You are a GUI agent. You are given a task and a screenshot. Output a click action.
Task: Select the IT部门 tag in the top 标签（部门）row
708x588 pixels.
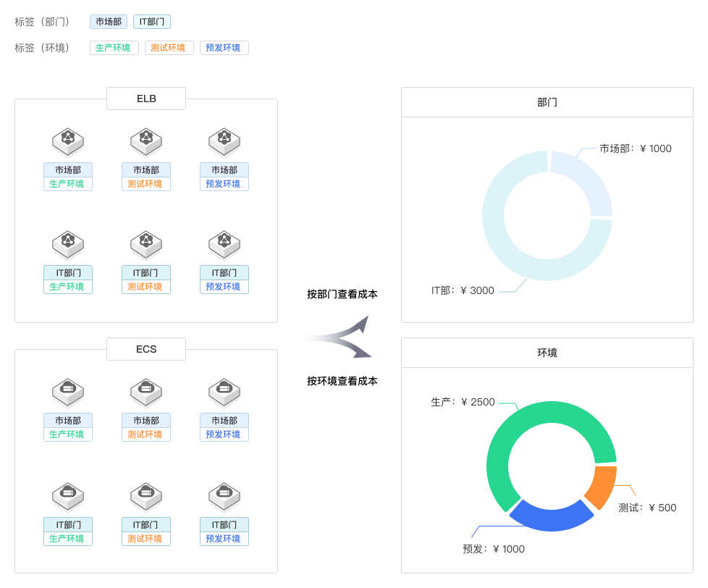coord(152,22)
